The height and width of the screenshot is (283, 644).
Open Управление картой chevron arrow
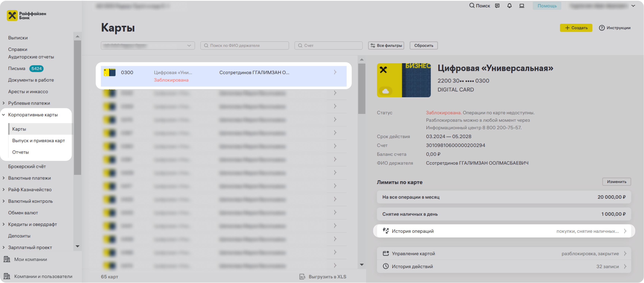point(625,254)
